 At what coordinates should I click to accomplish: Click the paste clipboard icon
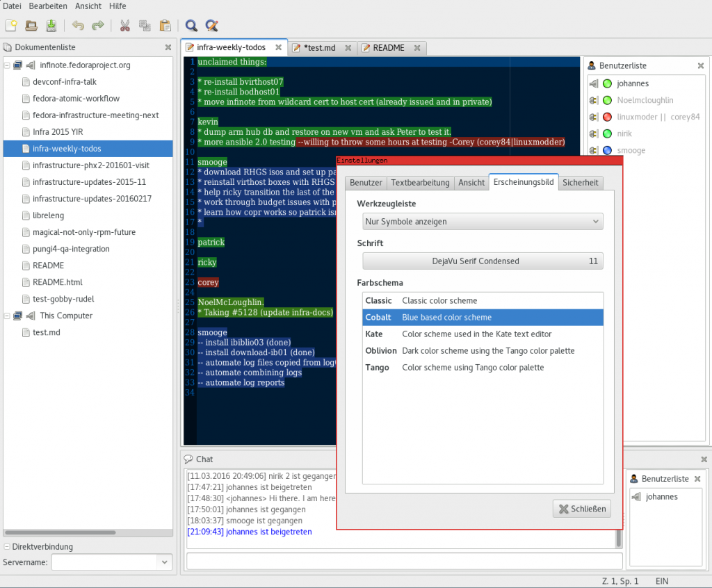coord(165,26)
